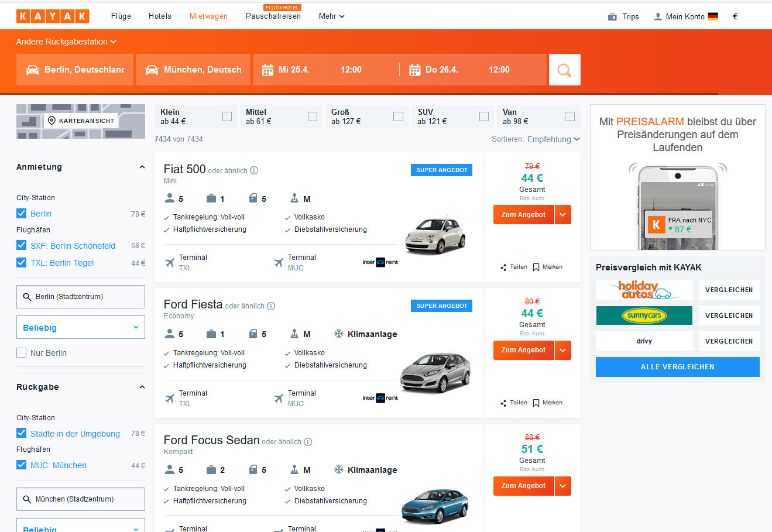Click the Klimaanlage snowflake icon on Ford Fiesta
This screenshot has height=532, width=772.
click(338, 334)
